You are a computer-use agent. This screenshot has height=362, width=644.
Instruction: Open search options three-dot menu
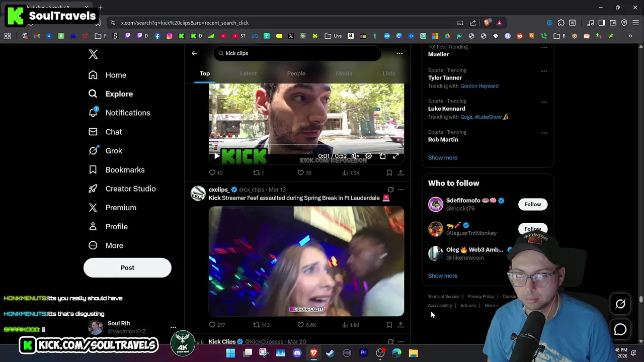[399, 53]
